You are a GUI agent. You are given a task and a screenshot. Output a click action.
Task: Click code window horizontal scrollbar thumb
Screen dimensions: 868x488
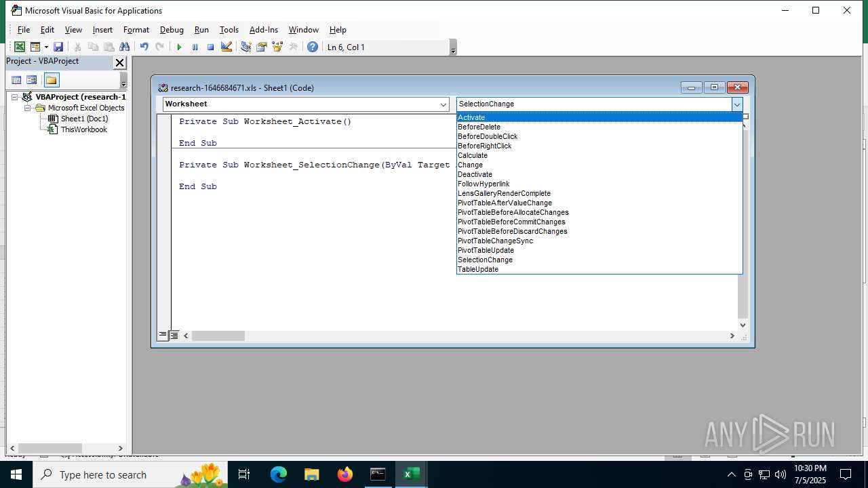coord(218,335)
